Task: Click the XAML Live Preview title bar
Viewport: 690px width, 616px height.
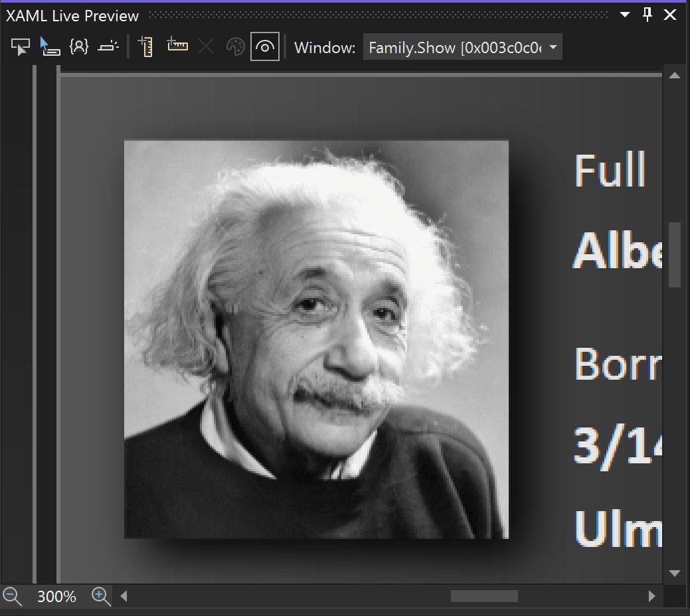Action: (x=73, y=15)
